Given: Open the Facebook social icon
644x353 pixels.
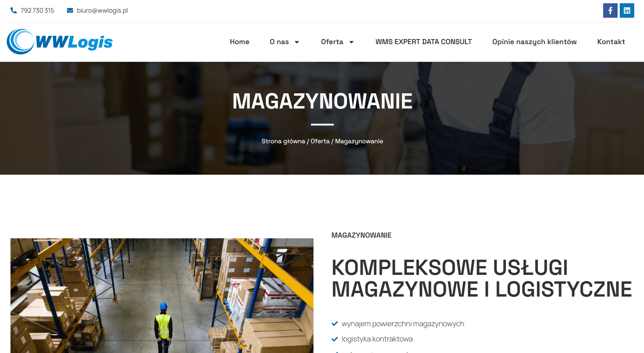Looking at the screenshot, I should [610, 10].
